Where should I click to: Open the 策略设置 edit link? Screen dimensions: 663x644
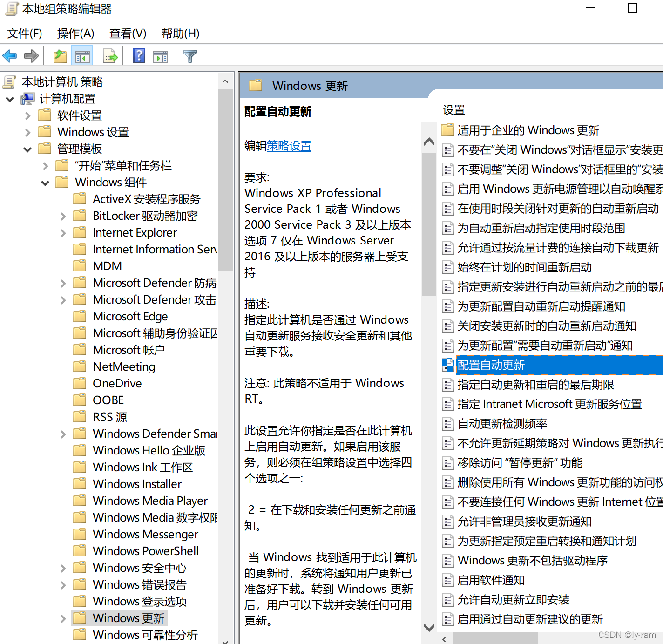coord(289,146)
